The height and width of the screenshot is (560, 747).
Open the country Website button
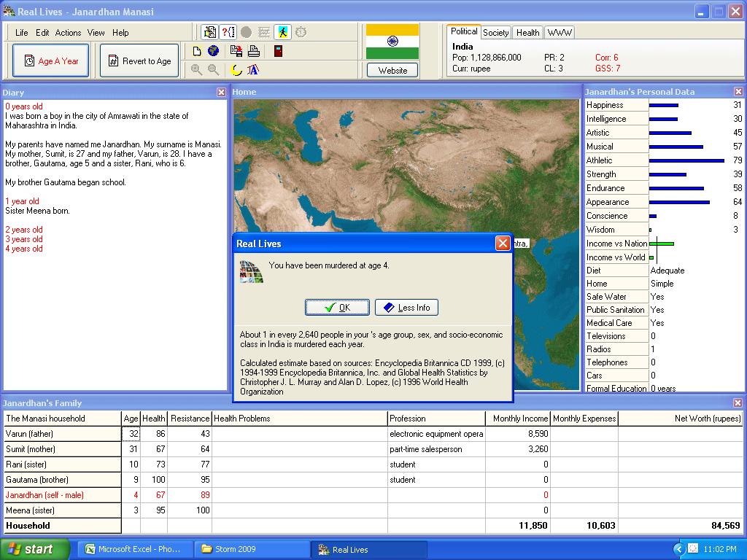click(392, 70)
